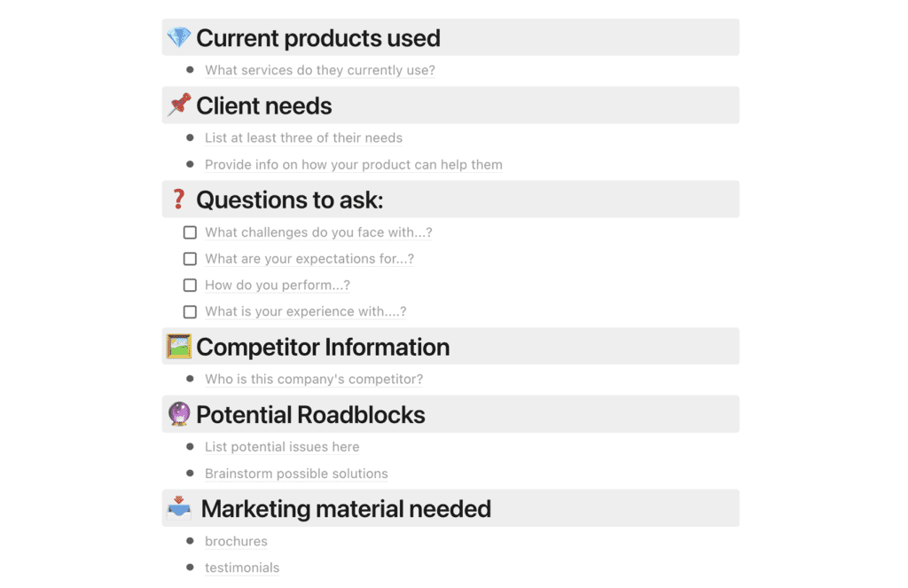Check the What challenges do you face checkbox
The width and height of the screenshot is (908, 588).
click(x=190, y=232)
